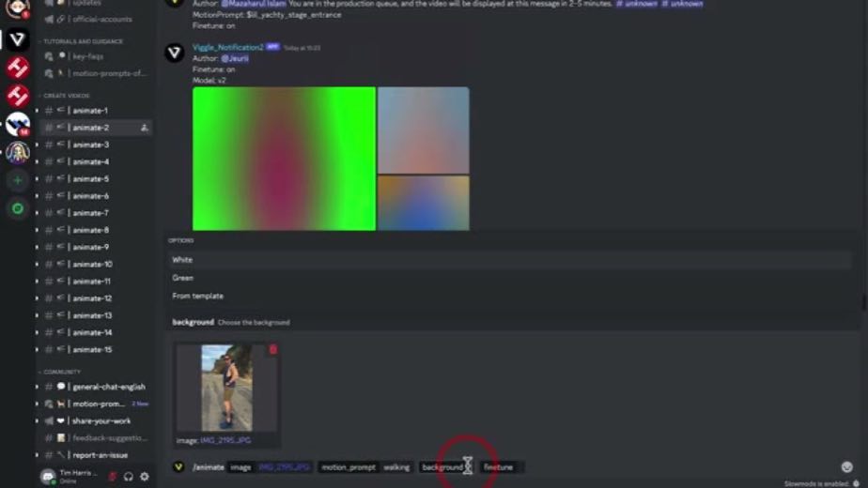Open the direct messages avatar at top of server list
The image size is (868, 488).
coord(17,8)
